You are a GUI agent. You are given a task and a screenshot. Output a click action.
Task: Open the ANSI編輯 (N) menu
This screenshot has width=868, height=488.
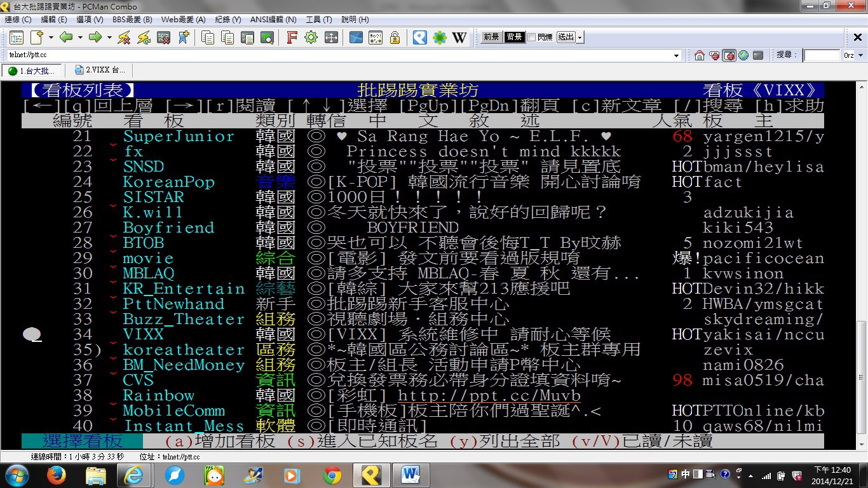(x=273, y=20)
